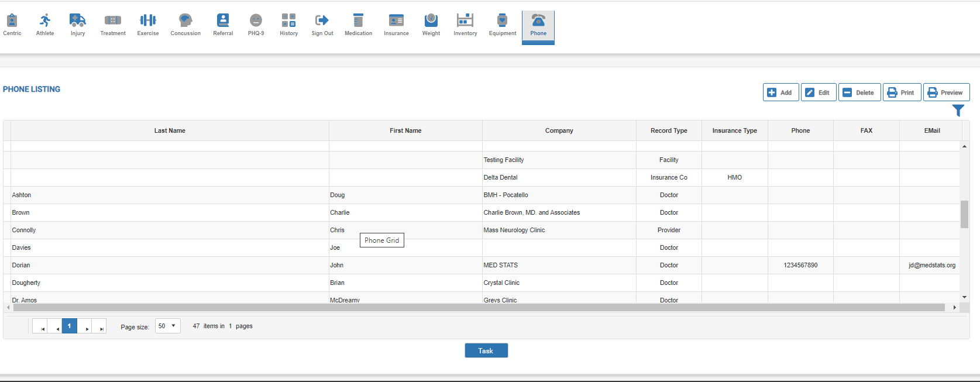
Task: Sort by Company column header
Action: point(559,130)
